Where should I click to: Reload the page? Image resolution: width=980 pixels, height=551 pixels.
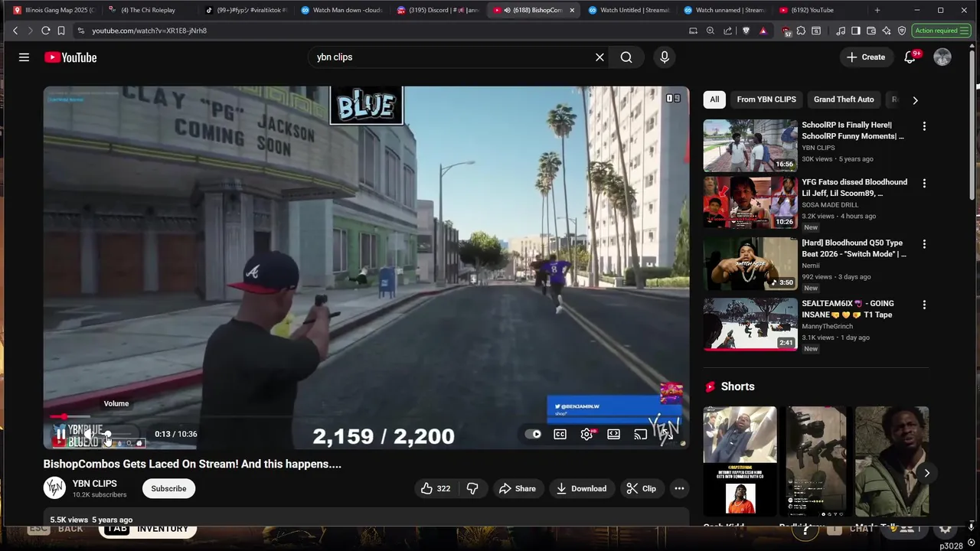click(46, 31)
